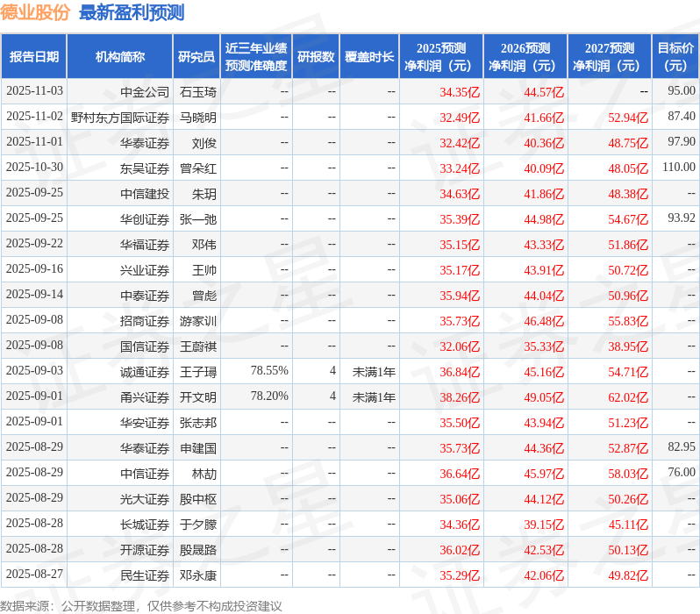Click the 研报数 column header
Viewport: 700px width, 614px height.
pyautogui.click(x=316, y=57)
